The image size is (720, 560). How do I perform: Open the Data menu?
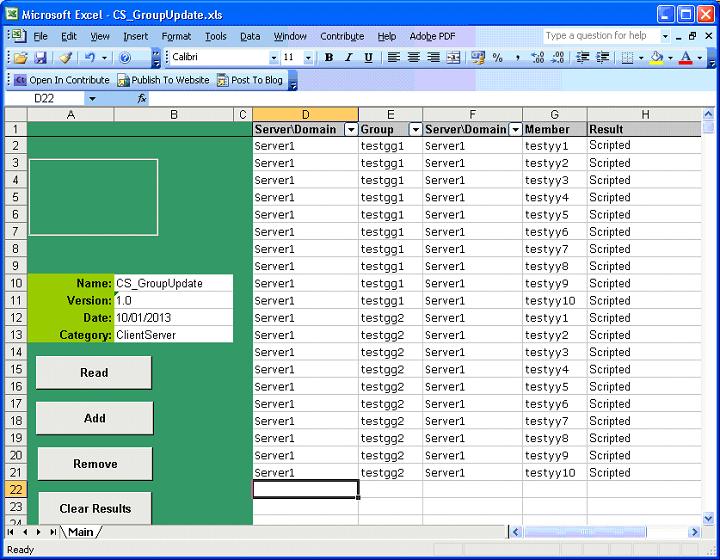250,36
